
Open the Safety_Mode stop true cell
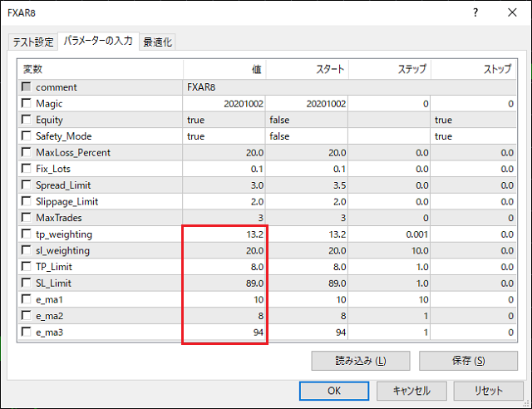pos(474,136)
